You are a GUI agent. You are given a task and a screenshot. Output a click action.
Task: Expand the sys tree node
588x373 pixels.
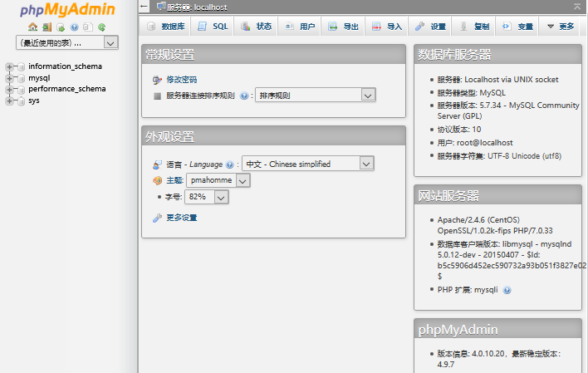click(9, 101)
